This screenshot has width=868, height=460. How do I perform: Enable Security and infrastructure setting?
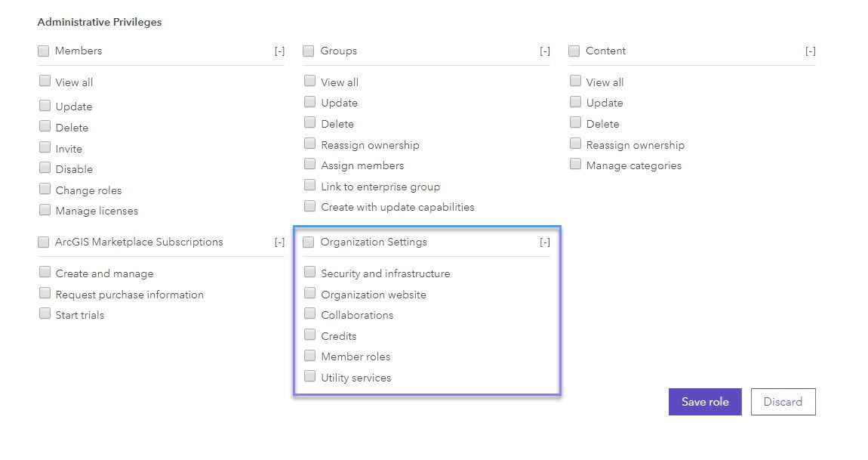click(x=310, y=273)
